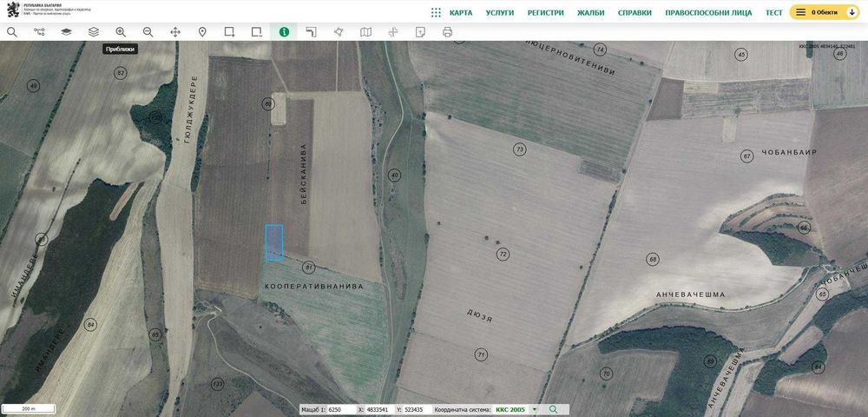Viewport: 868px width, 417px height.
Task: Click map label ЧОБАНБАИР
Action: pyautogui.click(x=789, y=152)
